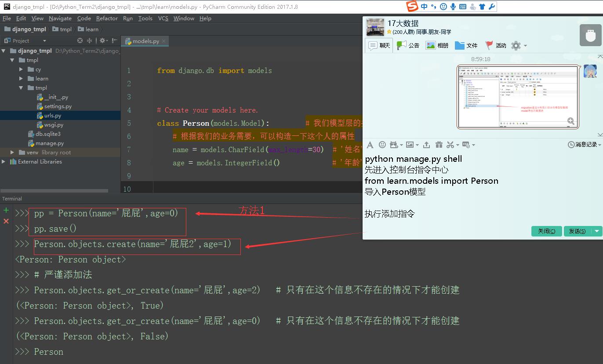Switch to the 聊天 chat tab

point(379,45)
